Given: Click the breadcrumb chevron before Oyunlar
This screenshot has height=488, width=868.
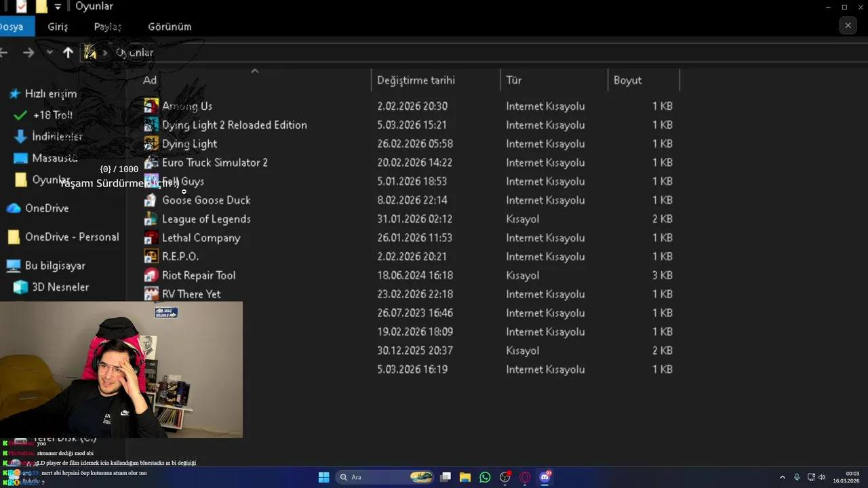Looking at the screenshot, I should (106, 53).
